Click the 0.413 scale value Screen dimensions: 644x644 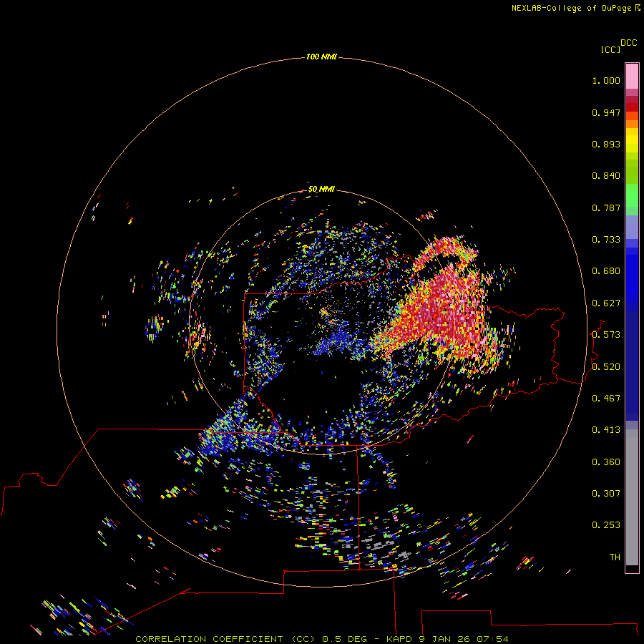point(606,430)
